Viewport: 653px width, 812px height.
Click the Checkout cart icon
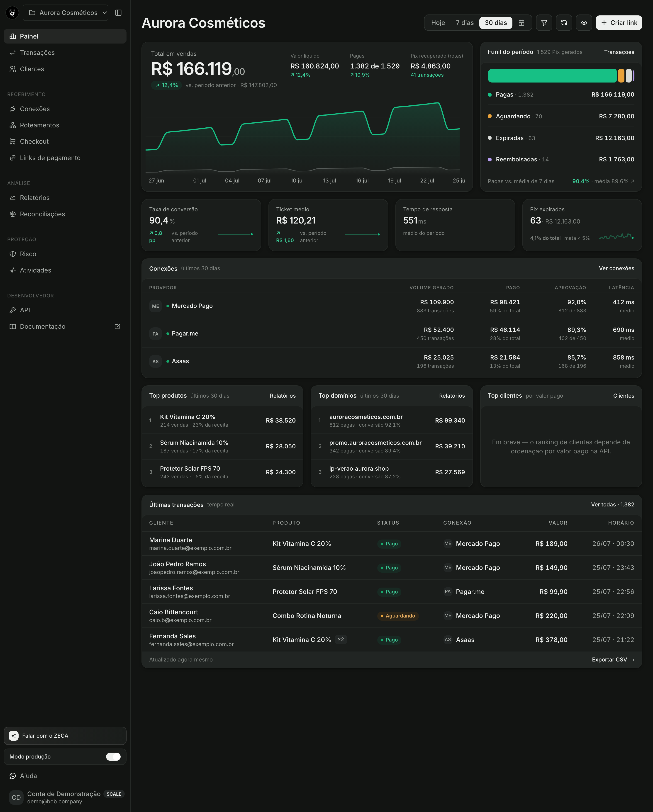(x=13, y=142)
